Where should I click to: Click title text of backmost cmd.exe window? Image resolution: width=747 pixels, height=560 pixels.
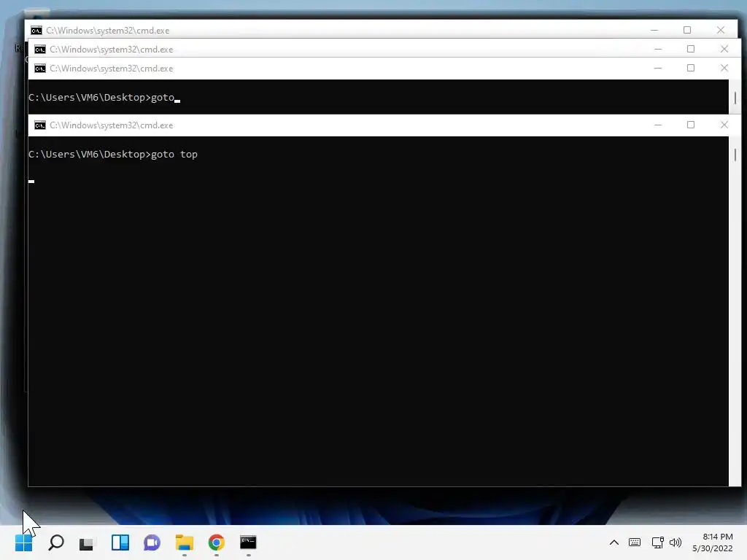[x=107, y=31]
